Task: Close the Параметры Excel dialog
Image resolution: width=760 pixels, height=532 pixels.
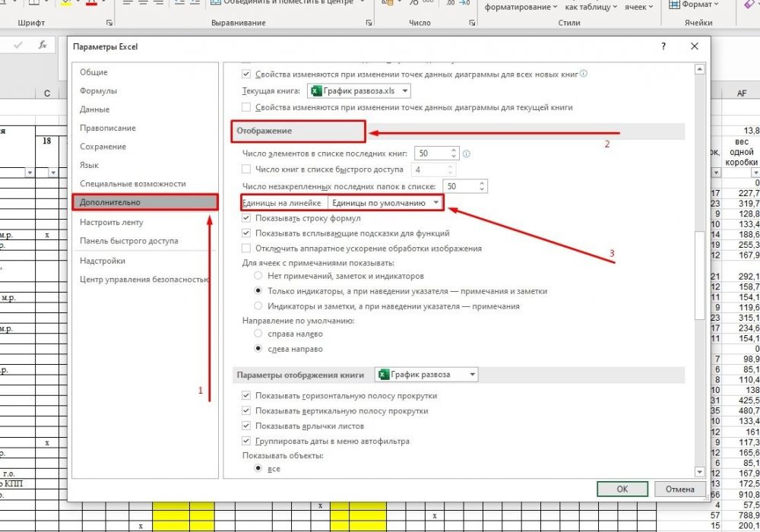Action: click(x=694, y=46)
